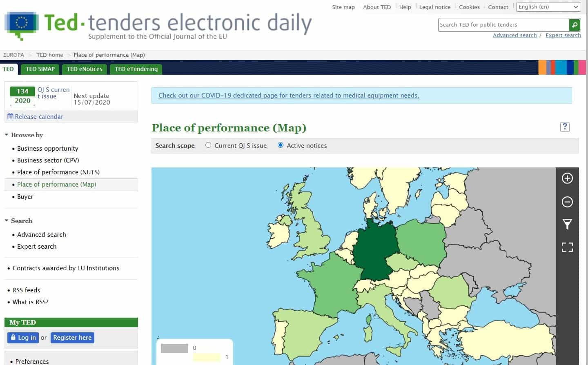588x365 pixels.
Task: Open the English language dropdown
Action: click(548, 7)
